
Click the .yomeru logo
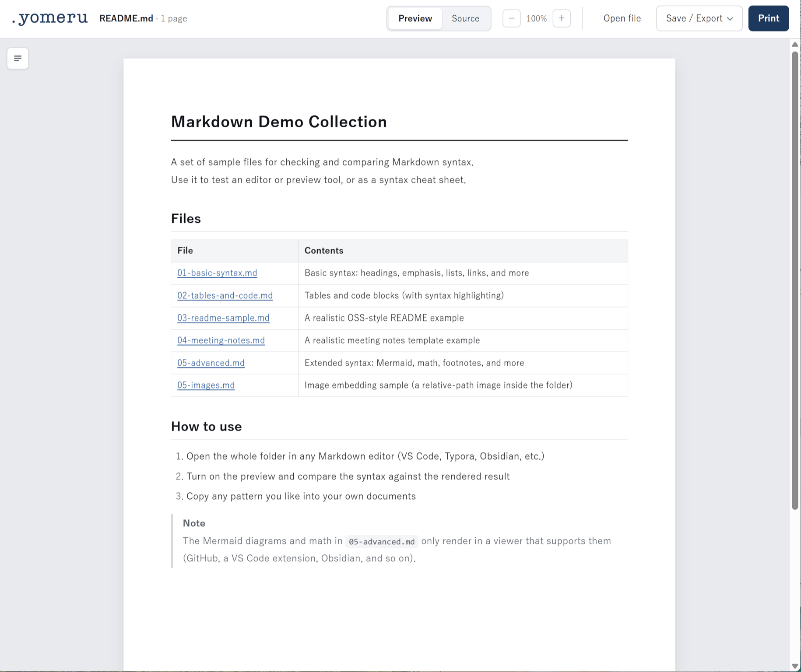click(x=49, y=18)
